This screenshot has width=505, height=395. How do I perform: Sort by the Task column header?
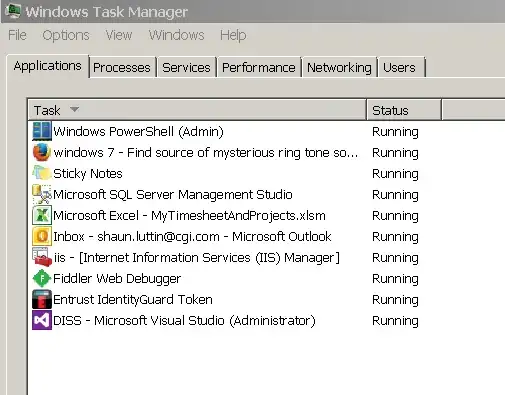click(197, 110)
